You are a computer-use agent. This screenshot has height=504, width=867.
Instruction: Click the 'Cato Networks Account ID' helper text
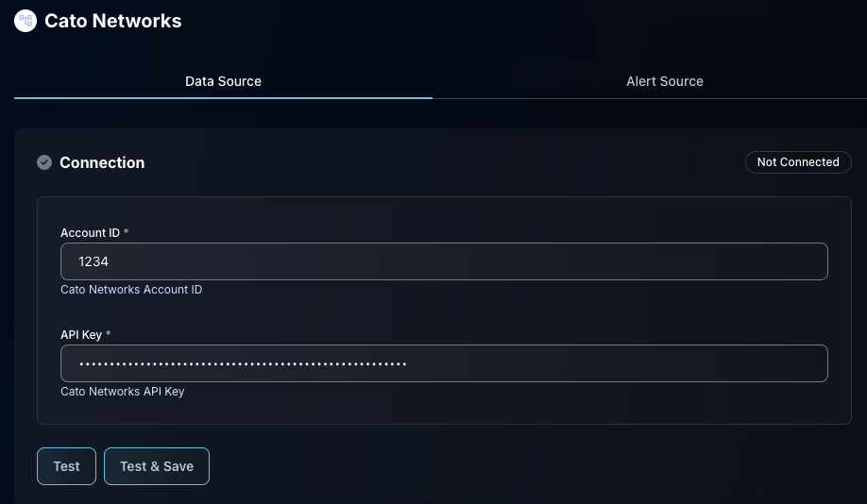pos(131,290)
